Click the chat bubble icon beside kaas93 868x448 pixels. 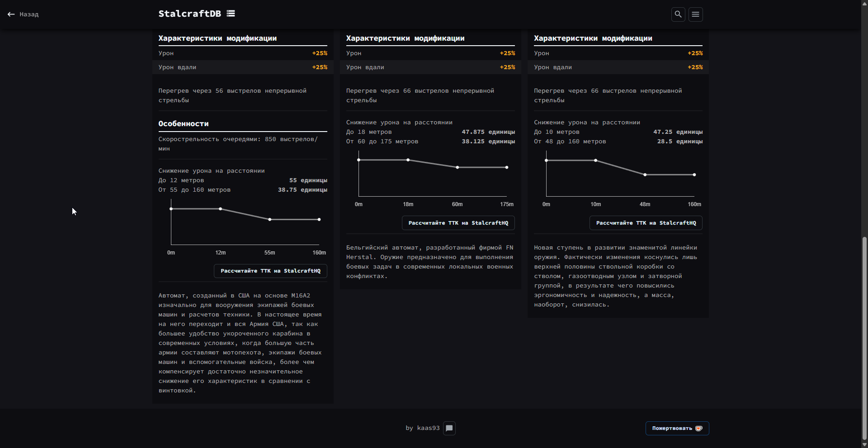click(x=449, y=428)
